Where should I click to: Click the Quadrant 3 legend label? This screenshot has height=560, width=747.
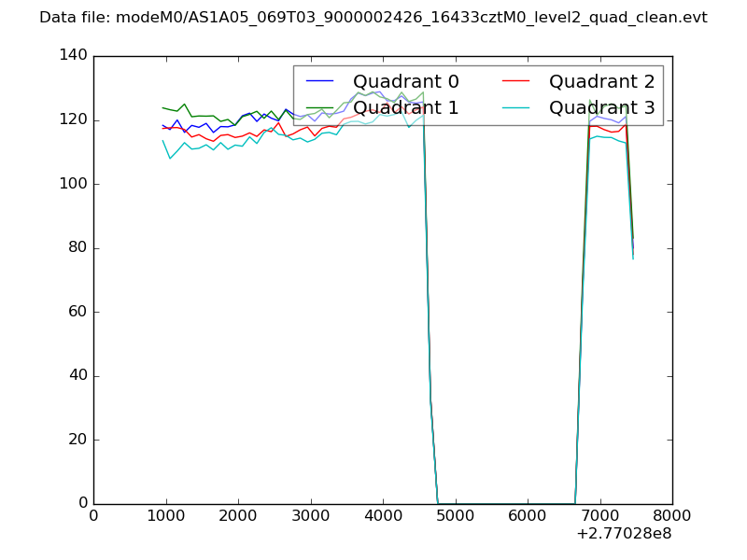point(601,108)
